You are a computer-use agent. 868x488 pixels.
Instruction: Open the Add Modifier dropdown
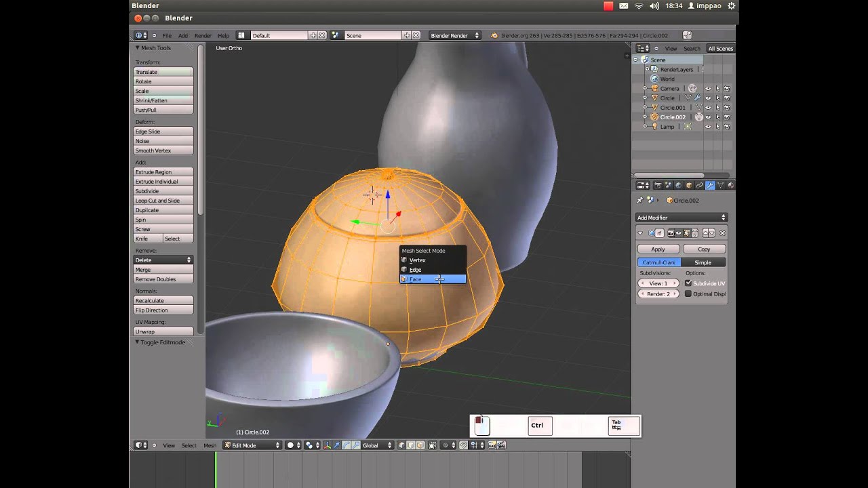point(682,218)
